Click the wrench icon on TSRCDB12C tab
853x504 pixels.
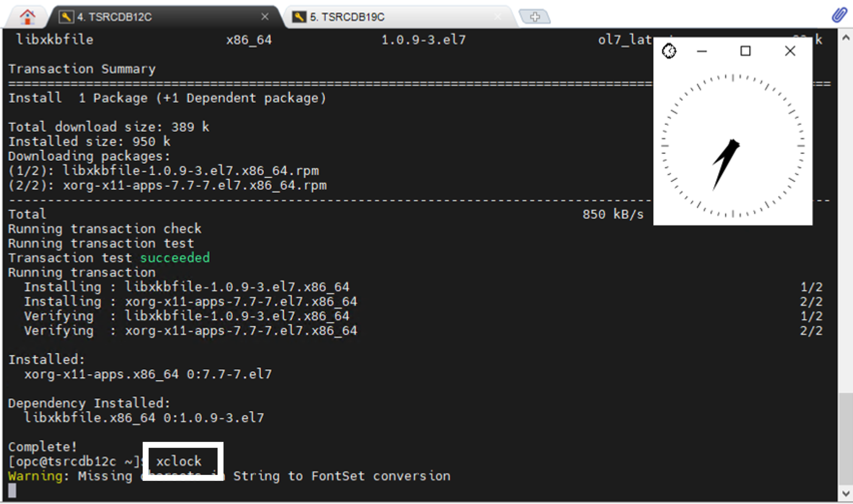pyautogui.click(x=66, y=17)
